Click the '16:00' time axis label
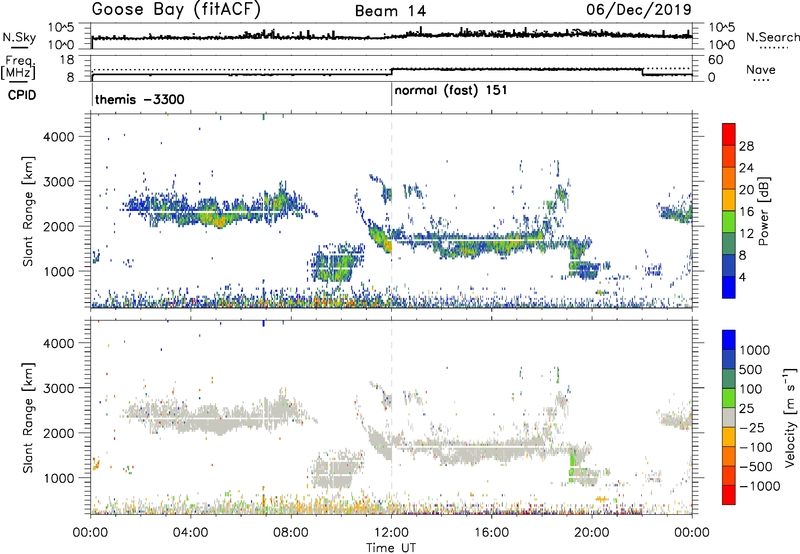This screenshot has height=554, width=800. 491,533
